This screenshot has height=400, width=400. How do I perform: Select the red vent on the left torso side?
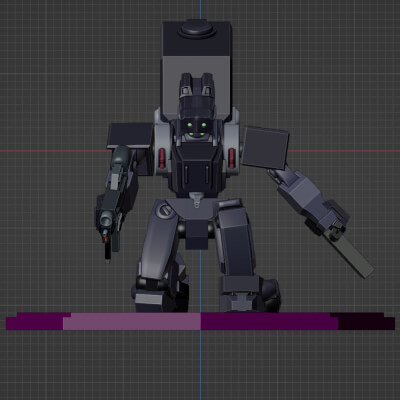pos(162,158)
